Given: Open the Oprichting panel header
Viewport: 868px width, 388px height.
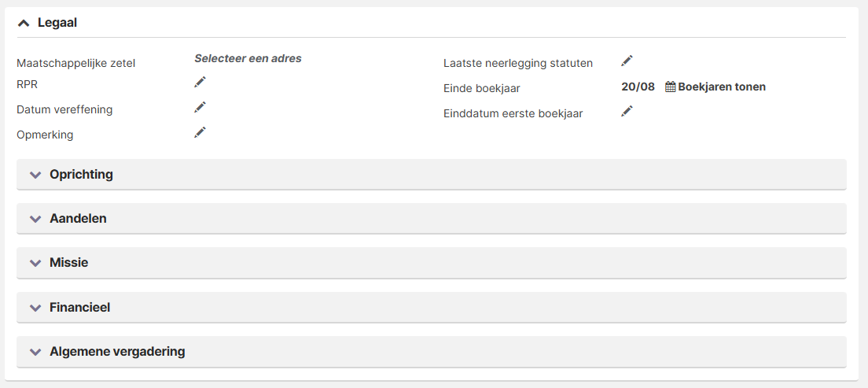Looking at the screenshot, I should [431, 175].
